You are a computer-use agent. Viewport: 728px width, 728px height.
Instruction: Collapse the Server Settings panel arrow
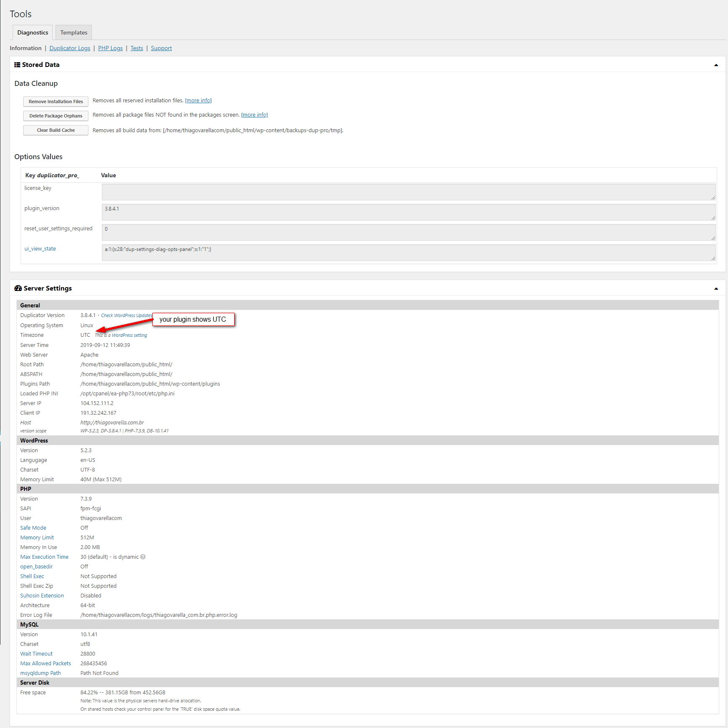click(x=716, y=289)
